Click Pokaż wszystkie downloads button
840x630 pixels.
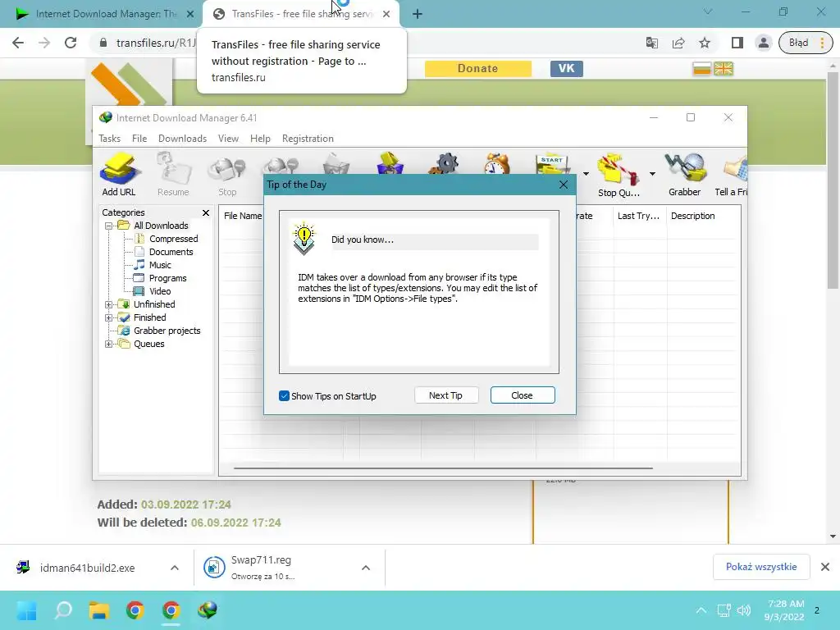761,567
